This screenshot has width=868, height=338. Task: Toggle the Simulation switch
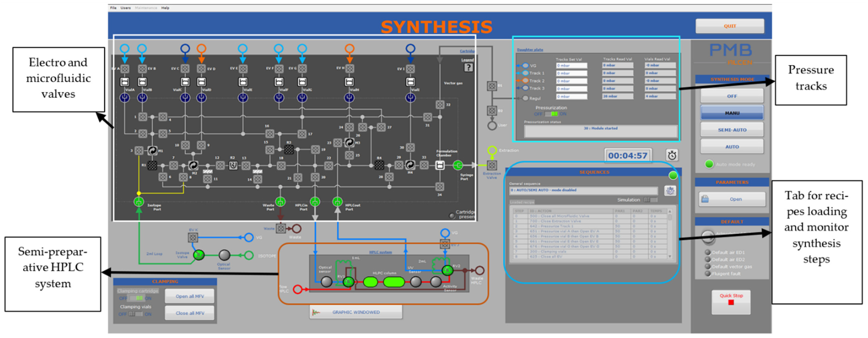[x=650, y=200]
